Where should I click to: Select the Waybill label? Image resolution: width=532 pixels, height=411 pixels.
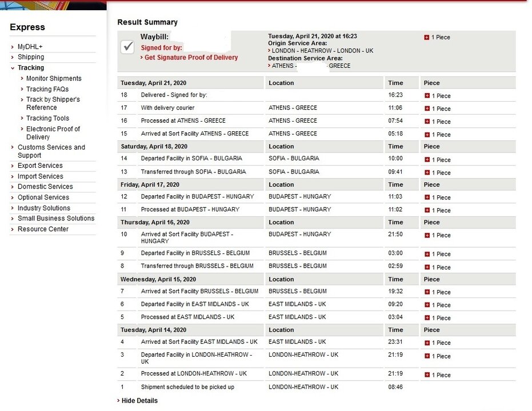coord(154,37)
